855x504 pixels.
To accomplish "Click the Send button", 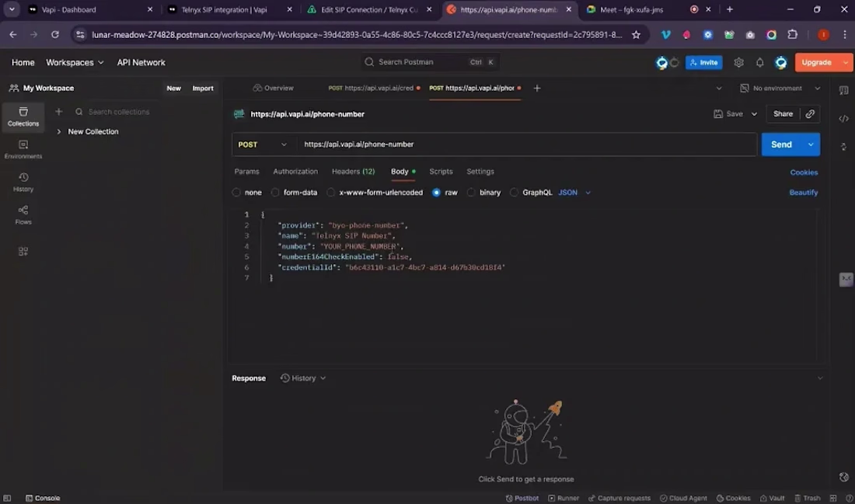I will click(781, 144).
